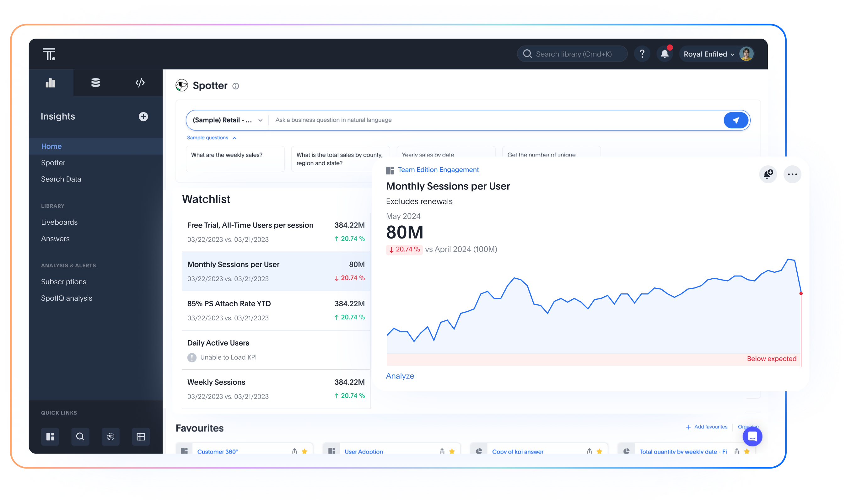Create alert on Monthly Sessions per User card
851x504 pixels.
click(x=768, y=174)
